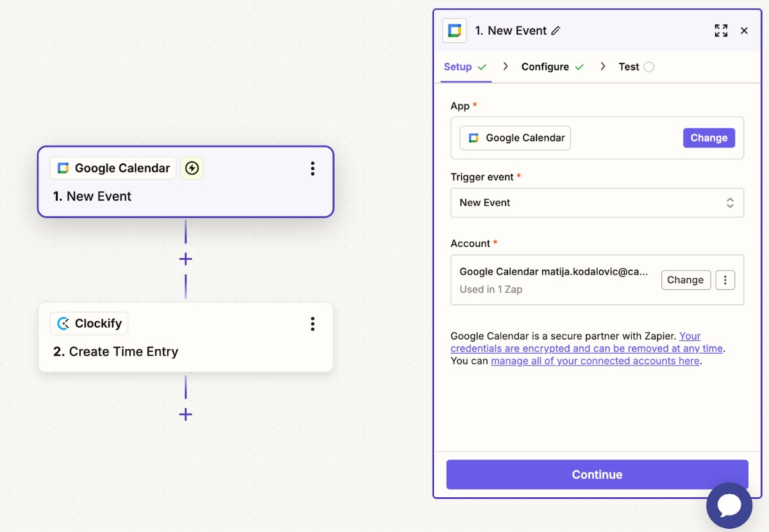Select the Clockify Create Time Entry step
The height and width of the screenshot is (532, 769).
pyautogui.click(x=186, y=337)
